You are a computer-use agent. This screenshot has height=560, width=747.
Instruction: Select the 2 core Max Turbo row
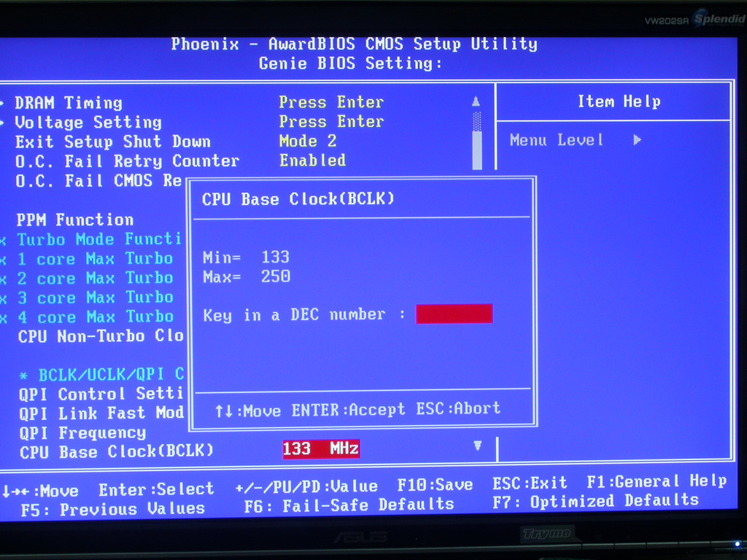click(96, 278)
